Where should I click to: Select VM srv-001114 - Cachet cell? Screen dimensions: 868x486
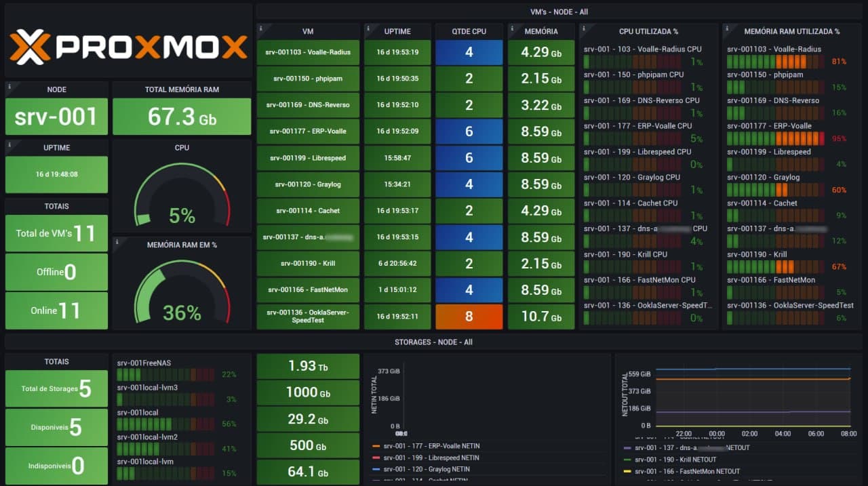(x=308, y=211)
